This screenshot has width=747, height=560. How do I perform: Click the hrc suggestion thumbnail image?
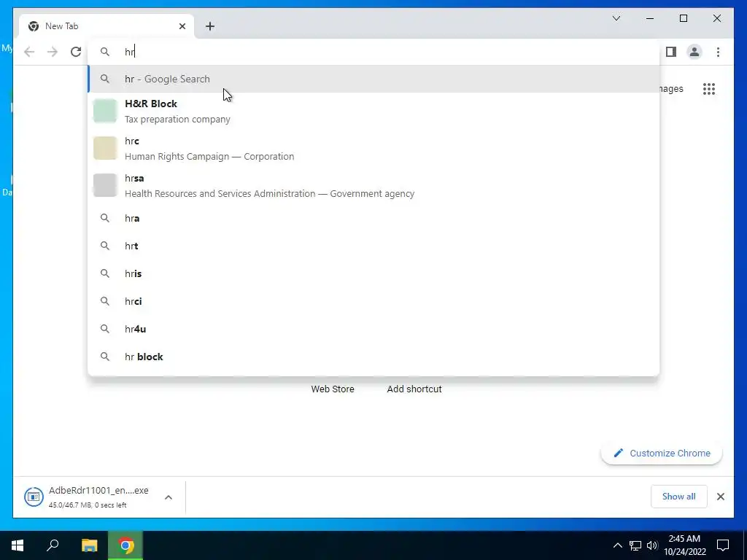(x=105, y=148)
